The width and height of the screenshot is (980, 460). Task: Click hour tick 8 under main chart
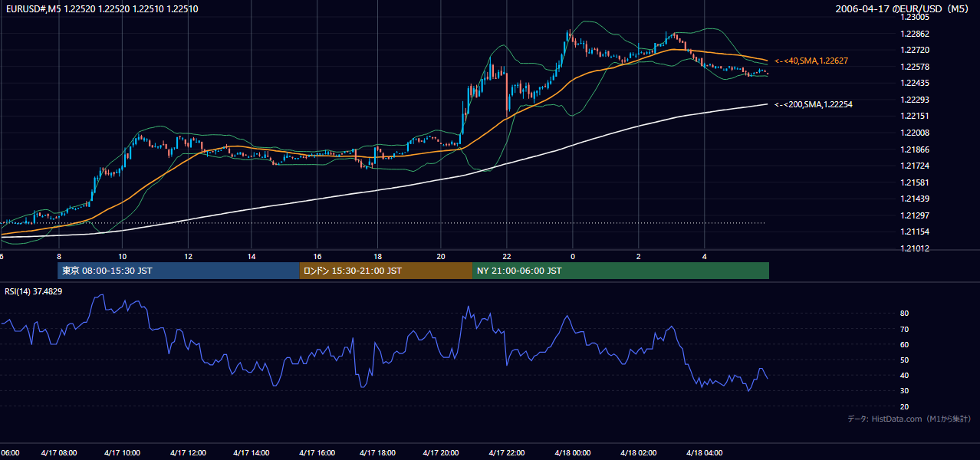point(58,256)
